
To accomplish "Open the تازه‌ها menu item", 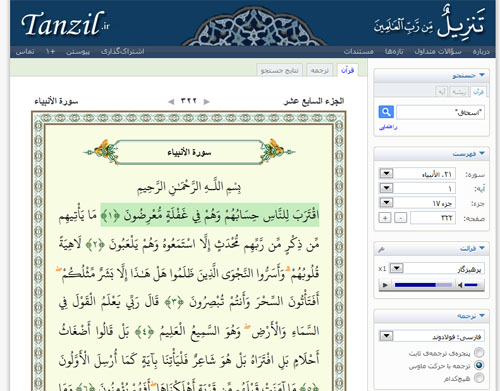I will [394, 51].
